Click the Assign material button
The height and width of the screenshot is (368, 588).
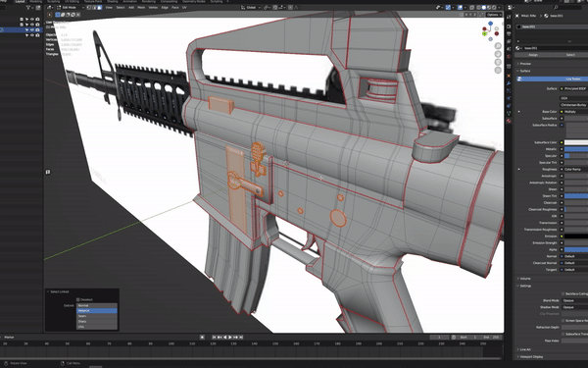tap(533, 55)
